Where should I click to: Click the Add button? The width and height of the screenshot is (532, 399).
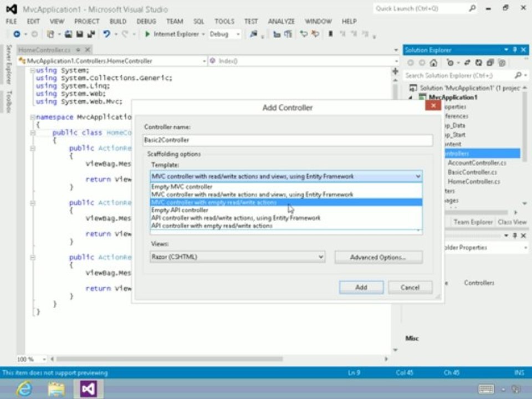tap(361, 288)
